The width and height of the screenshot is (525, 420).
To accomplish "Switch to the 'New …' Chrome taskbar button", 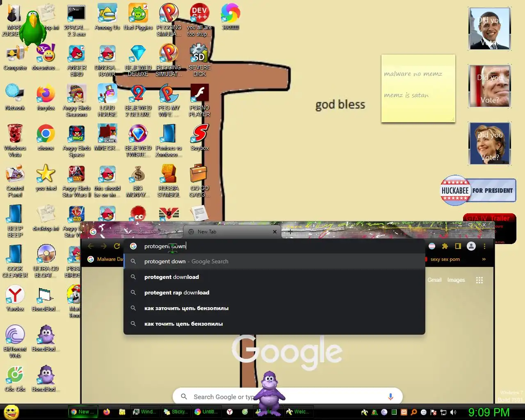I will coord(83,412).
